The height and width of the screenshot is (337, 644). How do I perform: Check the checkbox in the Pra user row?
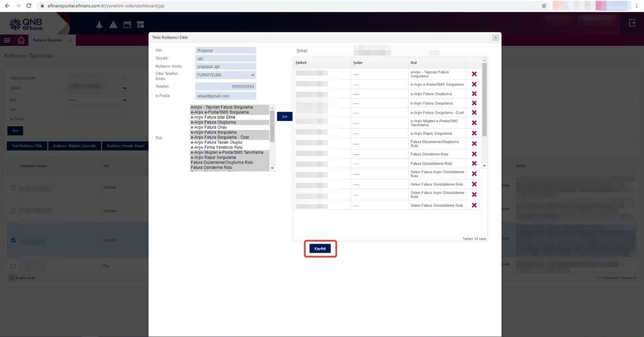[x=13, y=266]
